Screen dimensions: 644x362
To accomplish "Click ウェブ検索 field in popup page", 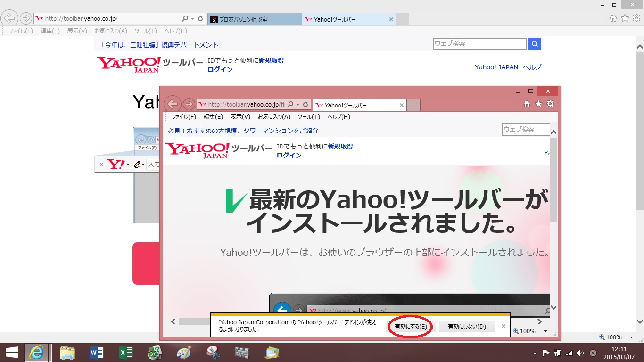I will click(526, 129).
